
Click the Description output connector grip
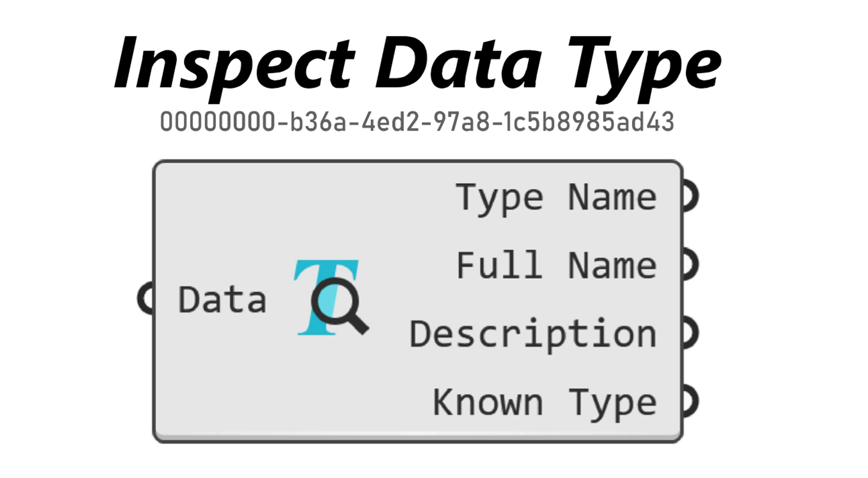690,333
